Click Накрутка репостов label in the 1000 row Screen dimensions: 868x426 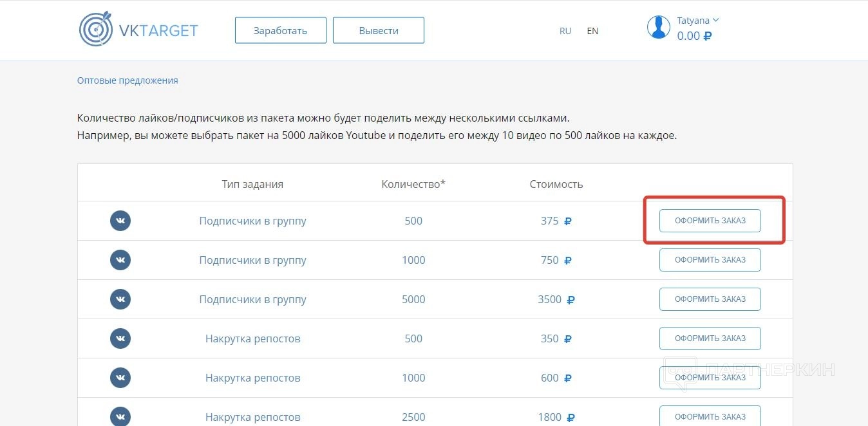pyautogui.click(x=252, y=378)
